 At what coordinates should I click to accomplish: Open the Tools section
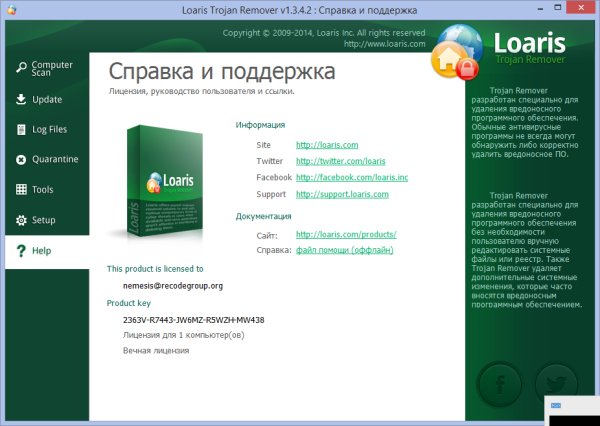(42, 189)
